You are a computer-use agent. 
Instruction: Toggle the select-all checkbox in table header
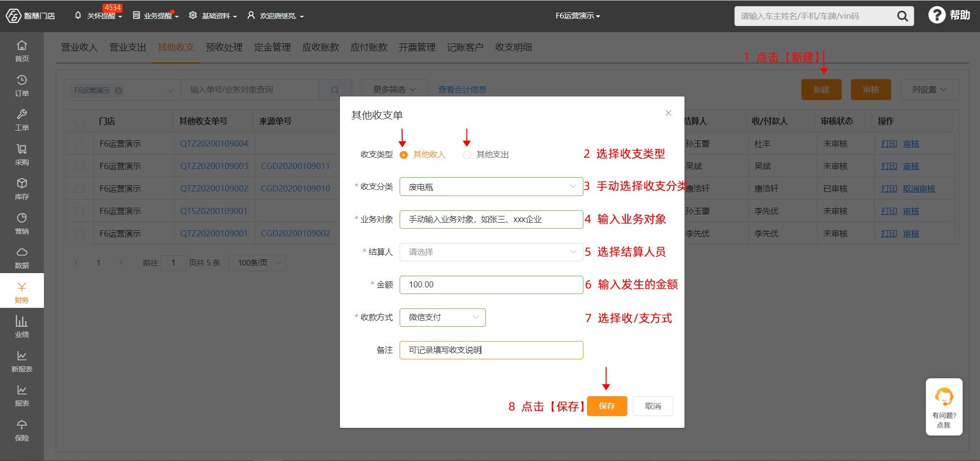point(80,122)
